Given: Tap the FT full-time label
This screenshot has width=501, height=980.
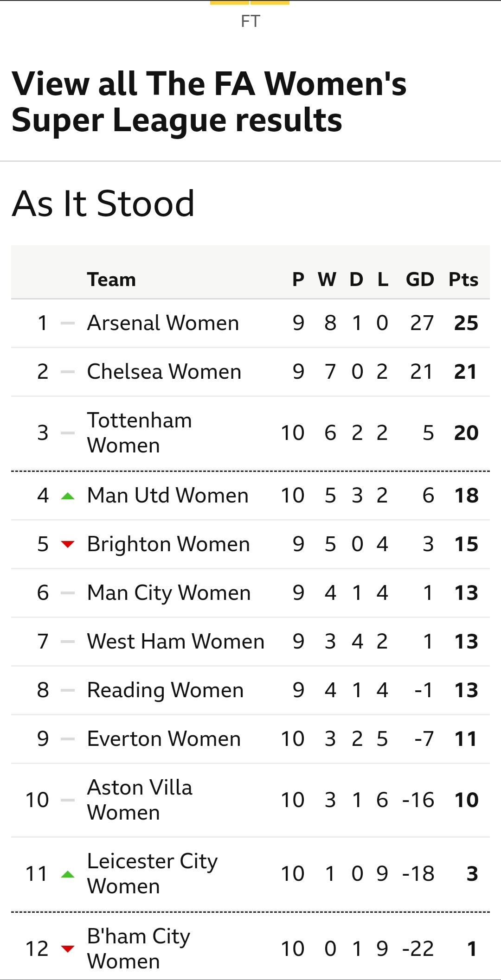Looking at the screenshot, I should [250, 21].
